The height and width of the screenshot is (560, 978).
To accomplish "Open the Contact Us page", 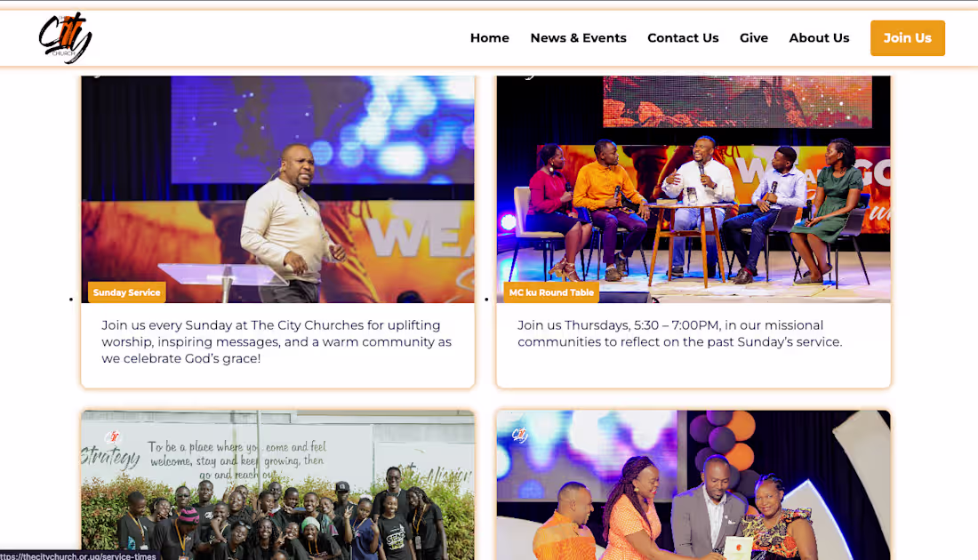I will point(683,38).
